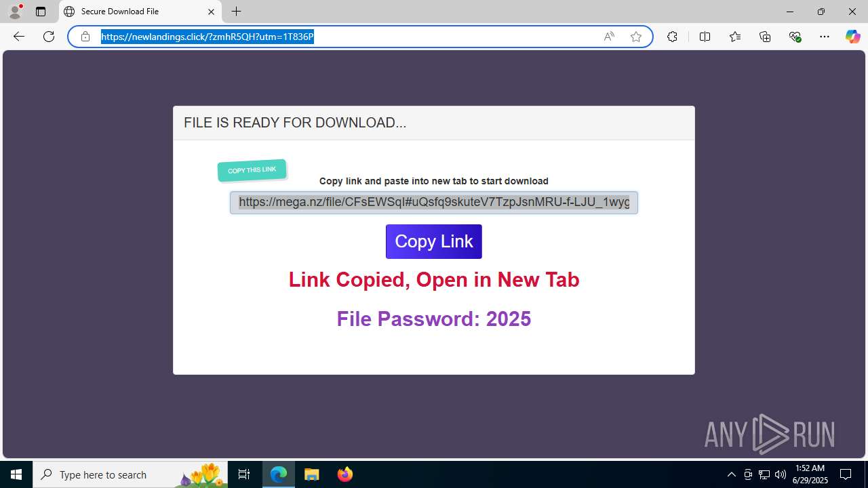Show hidden system tray icons
This screenshot has height=488, width=868.
(x=731, y=474)
